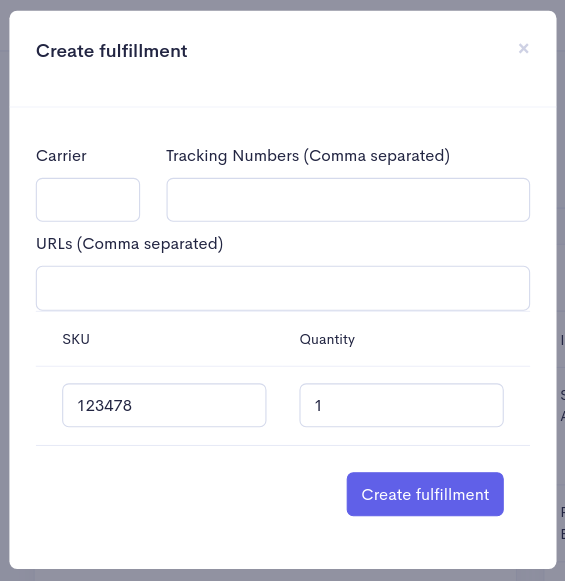Click the 123478 text in the SKU box

(x=104, y=406)
